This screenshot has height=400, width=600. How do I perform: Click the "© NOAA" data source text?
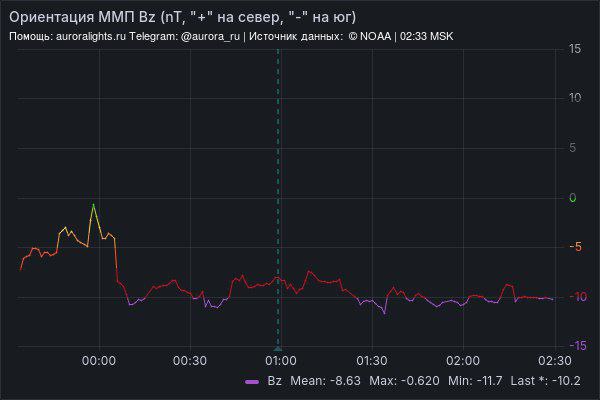click(370, 37)
